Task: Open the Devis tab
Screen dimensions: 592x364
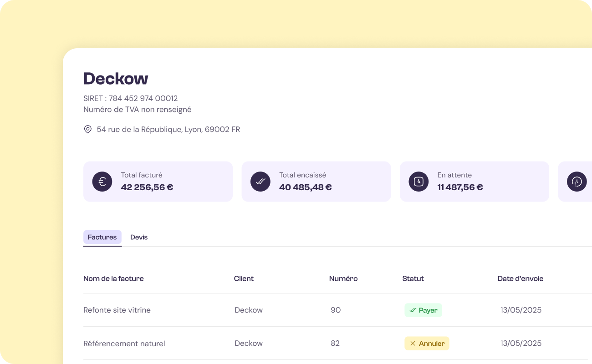Action: click(139, 237)
